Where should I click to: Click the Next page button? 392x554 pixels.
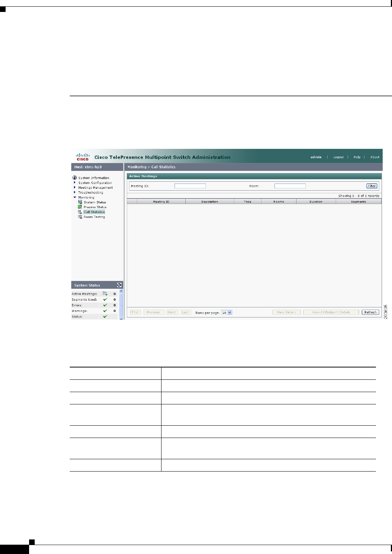(172, 312)
